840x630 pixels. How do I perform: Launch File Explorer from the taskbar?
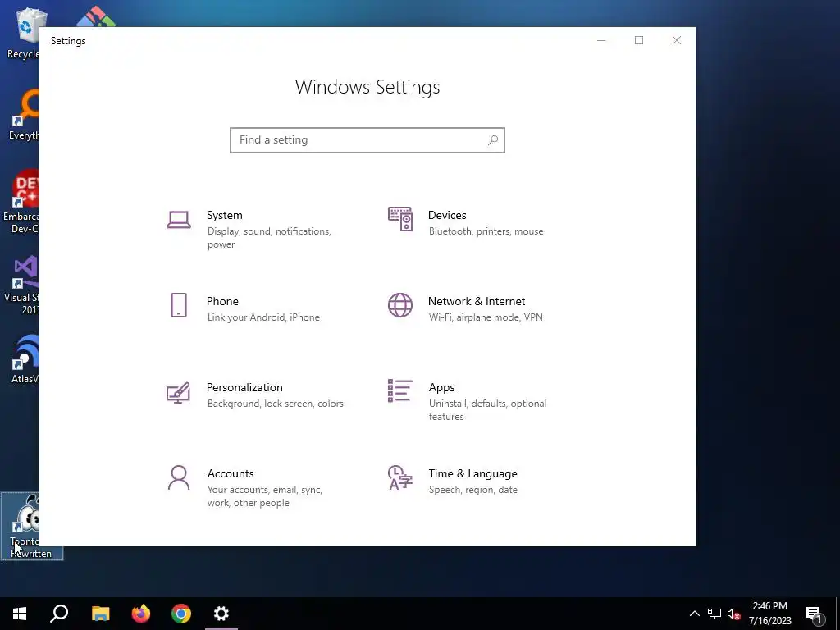coord(100,614)
